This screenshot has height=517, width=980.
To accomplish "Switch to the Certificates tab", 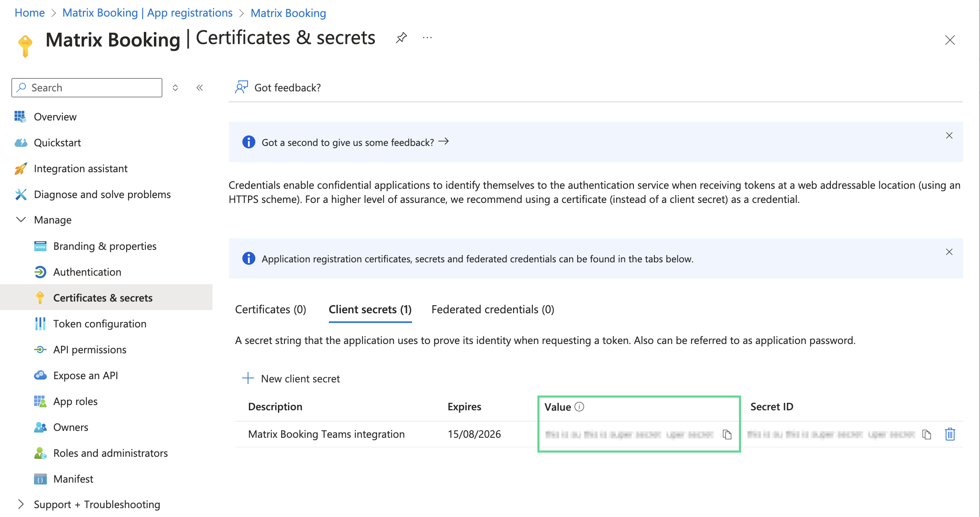I will tap(270, 309).
